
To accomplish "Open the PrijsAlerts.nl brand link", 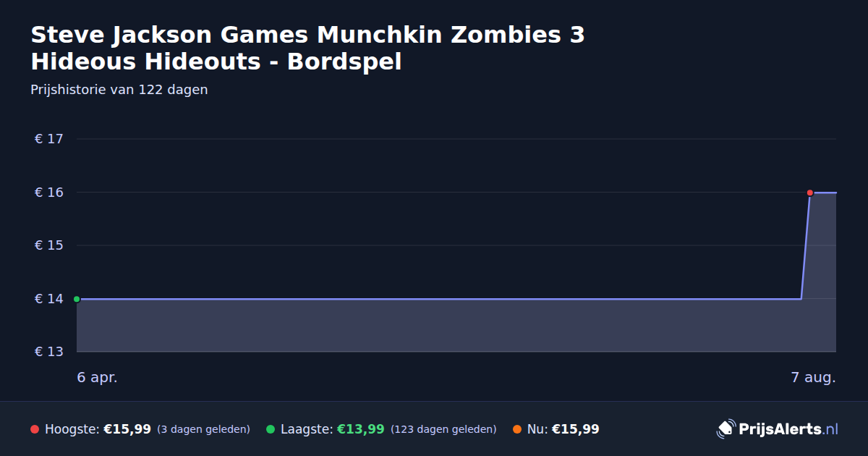I will click(778, 429).
